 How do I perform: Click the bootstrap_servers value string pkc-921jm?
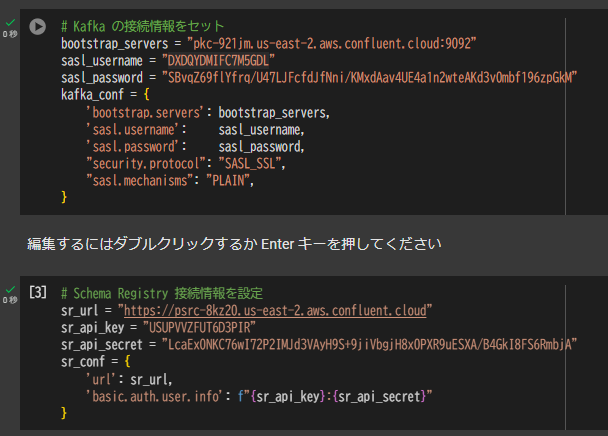332,43
